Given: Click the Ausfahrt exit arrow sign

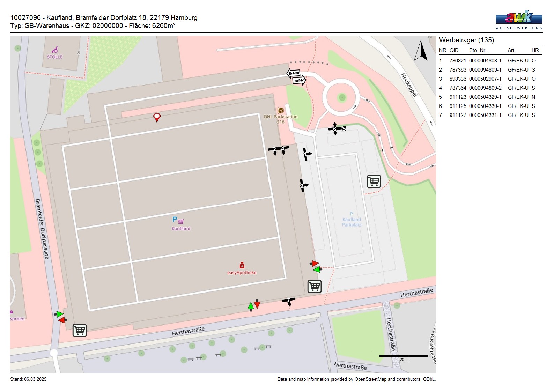Looking at the screenshot, I should (x=299, y=81).
